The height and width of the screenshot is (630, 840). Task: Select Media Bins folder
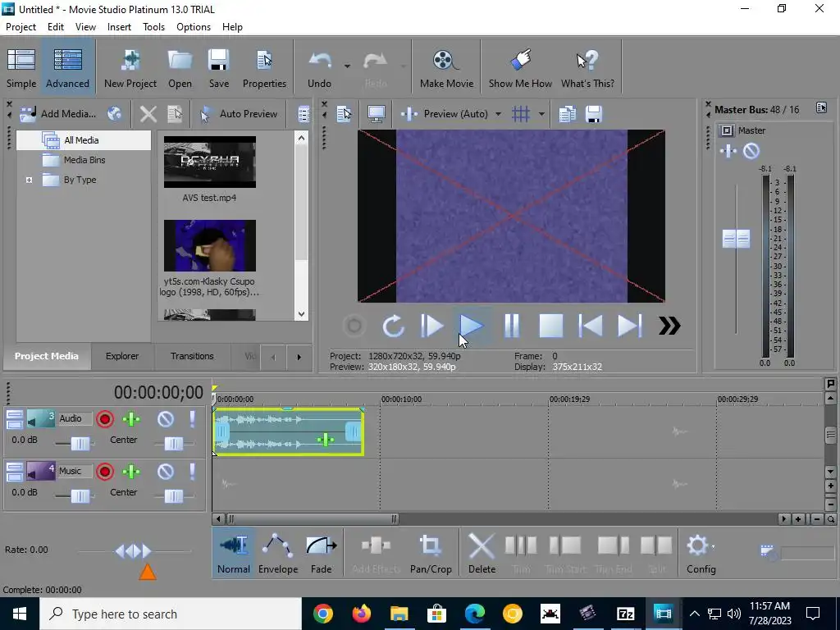(x=84, y=160)
